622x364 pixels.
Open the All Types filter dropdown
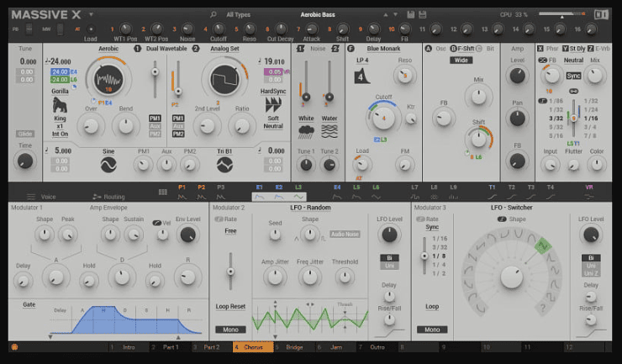pyautogui.click(x=238, y=14)
